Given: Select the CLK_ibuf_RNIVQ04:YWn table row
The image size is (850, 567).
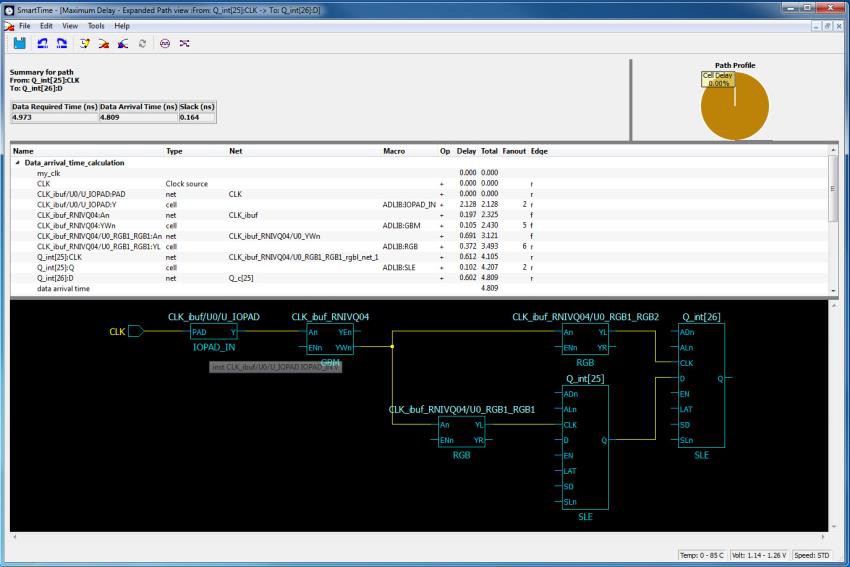Looking at the screenshot, I should pyautogui.click(x=76, y=225).
